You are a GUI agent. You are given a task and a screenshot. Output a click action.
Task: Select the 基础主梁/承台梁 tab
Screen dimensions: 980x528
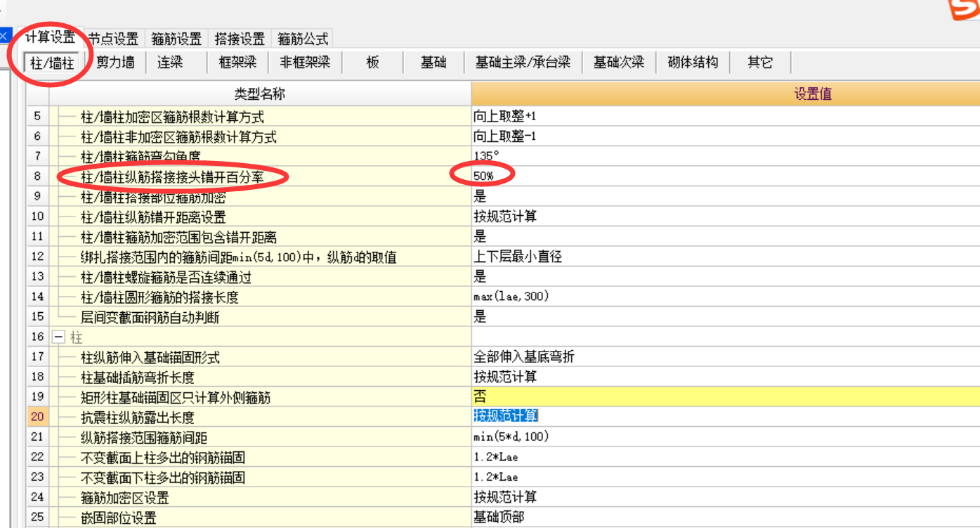click(x=523, y=63)
